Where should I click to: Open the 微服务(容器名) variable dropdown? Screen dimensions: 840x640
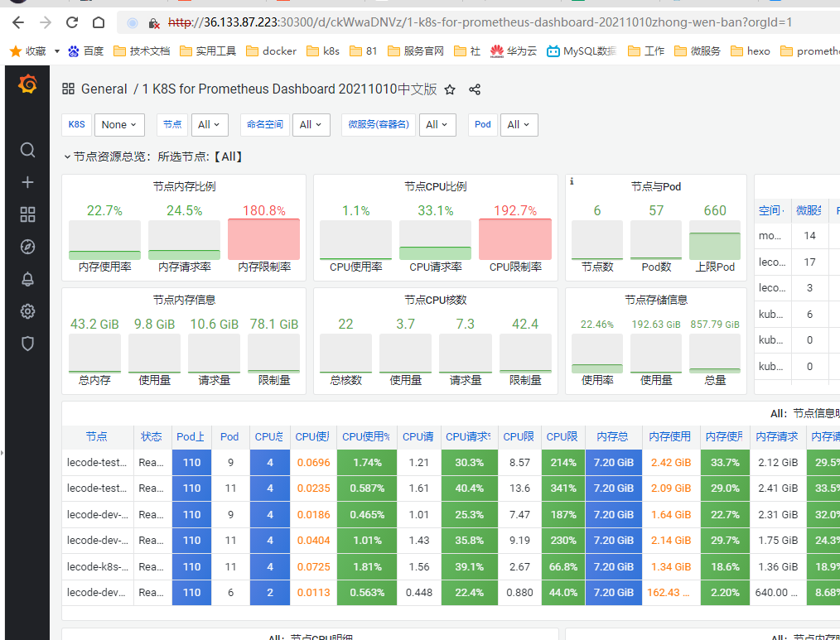pyautogui.click(x=437, y=125)
